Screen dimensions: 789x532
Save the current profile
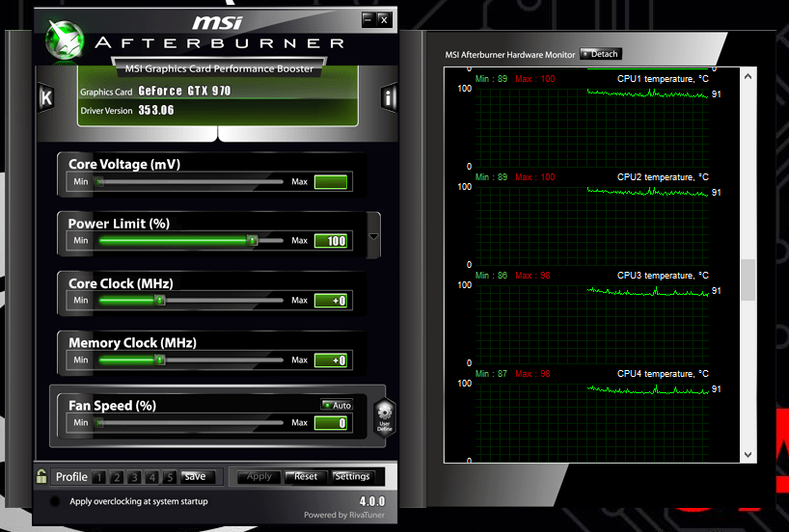pyautogui.click(x=197, y=477)
